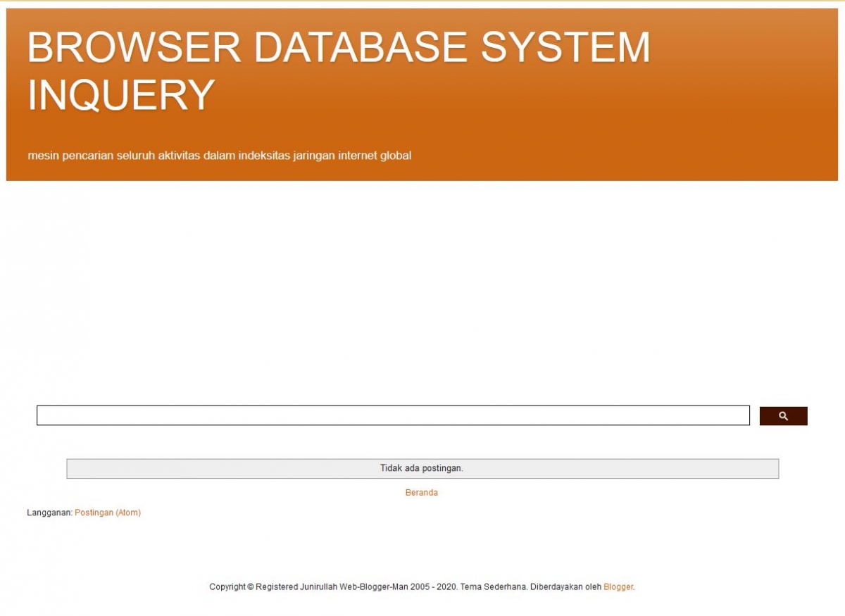Subscribe via Postingan (Atom) link

click(108, 513)
